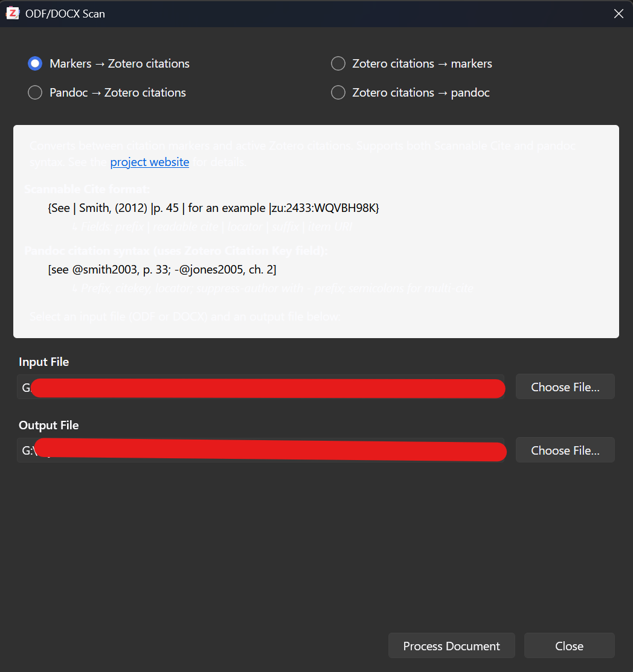Focus the Output File path field
Viewport: 633px width, 672px height.
coord(261,450)
